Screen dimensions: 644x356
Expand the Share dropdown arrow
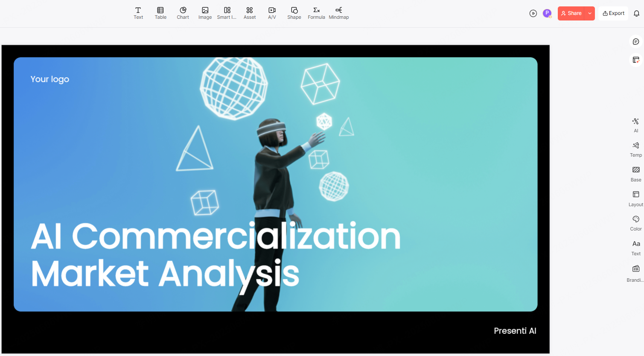click(590, 13)
